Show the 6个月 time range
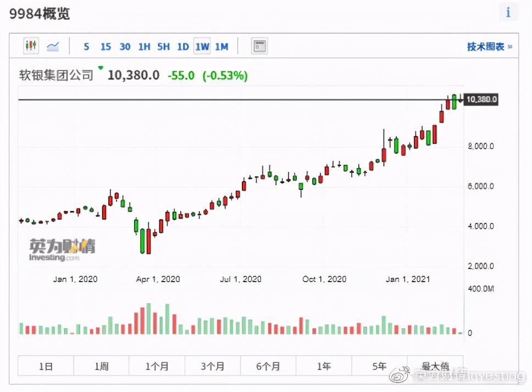532x392 pixels. tap(268, 366)
